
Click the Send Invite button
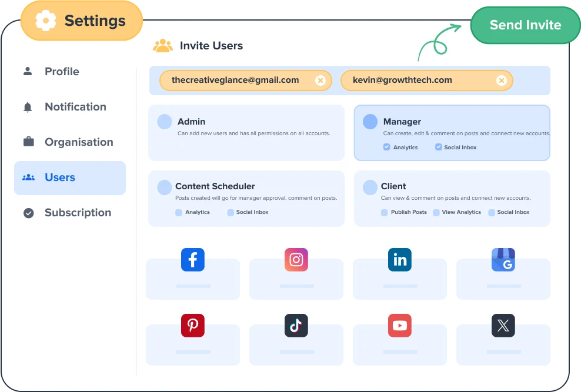pos(525,25)
